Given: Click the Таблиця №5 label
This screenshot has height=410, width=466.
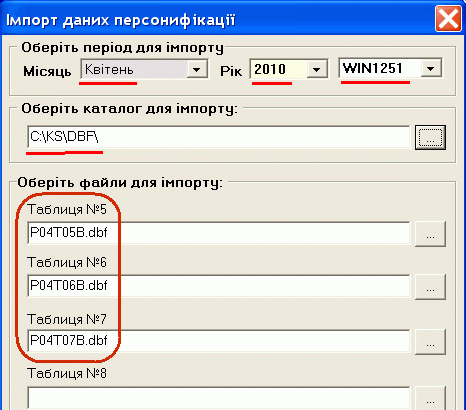Looking at the screenshot, I should pyautogui.click(x=67, y=209).
